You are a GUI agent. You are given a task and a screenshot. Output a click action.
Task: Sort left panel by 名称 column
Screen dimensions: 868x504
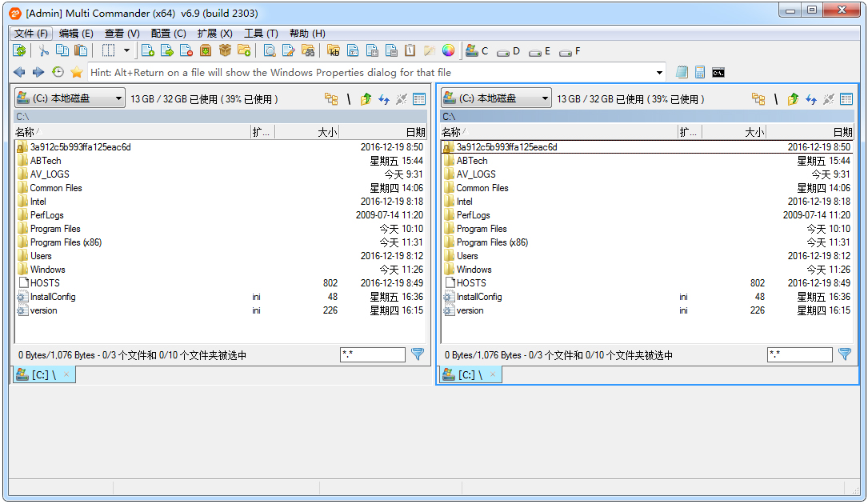click(x=132, y=132)
